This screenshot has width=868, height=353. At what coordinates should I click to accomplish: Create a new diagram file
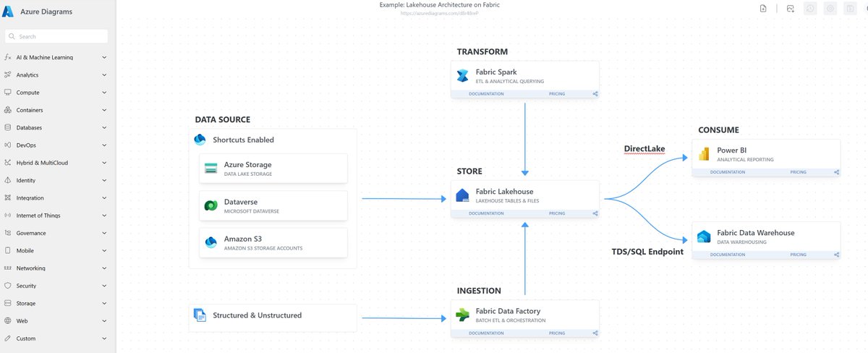coord(764,9)
